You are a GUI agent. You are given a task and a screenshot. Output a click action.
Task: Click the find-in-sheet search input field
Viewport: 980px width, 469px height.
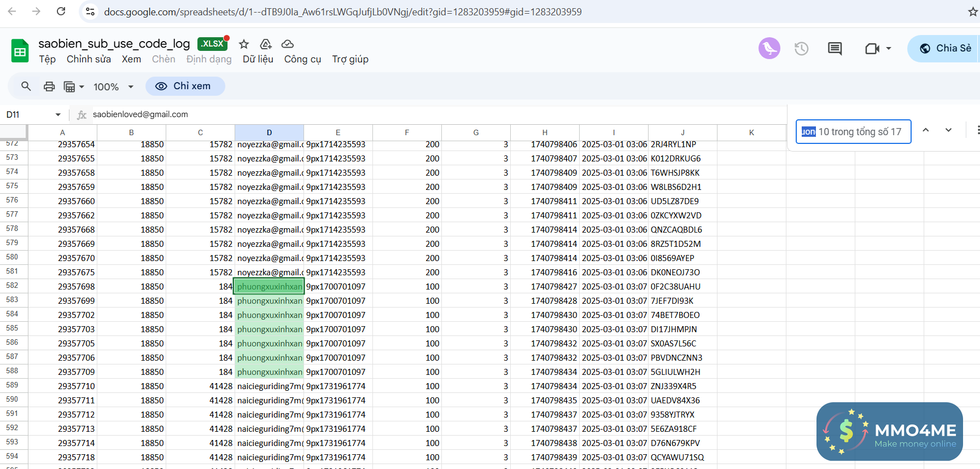point(853,132)
